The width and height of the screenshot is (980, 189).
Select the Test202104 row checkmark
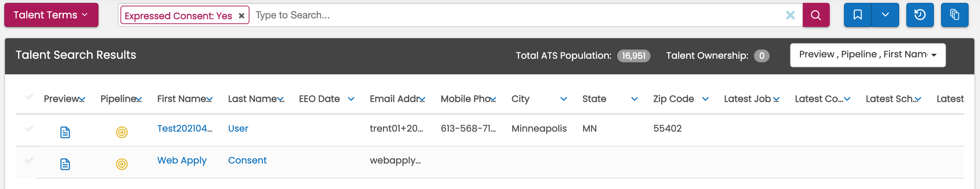(29, 128)
